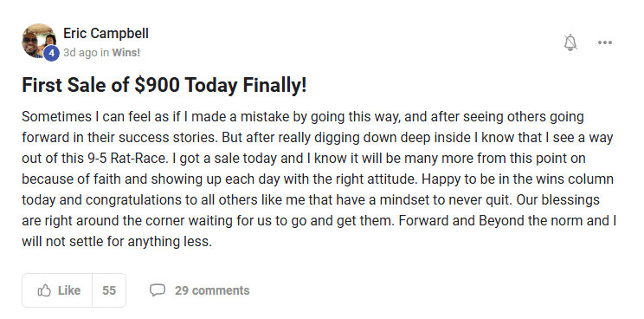Open the 29 comments link

(212, 290)
